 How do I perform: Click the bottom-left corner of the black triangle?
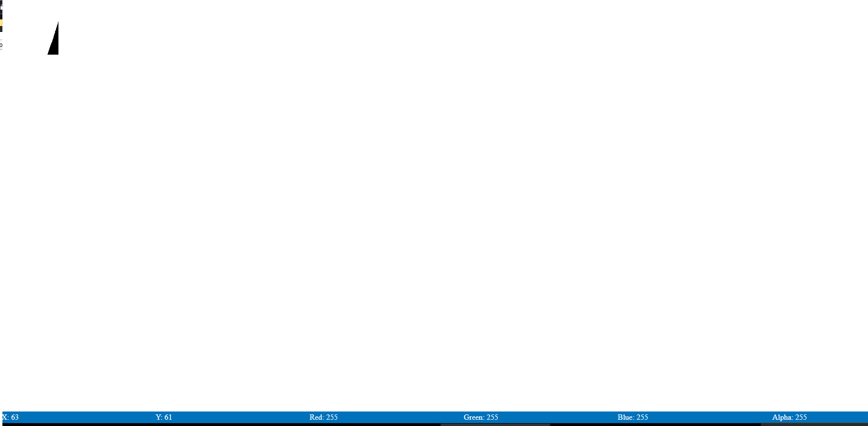pyautogui.click(x=48, y=54)
